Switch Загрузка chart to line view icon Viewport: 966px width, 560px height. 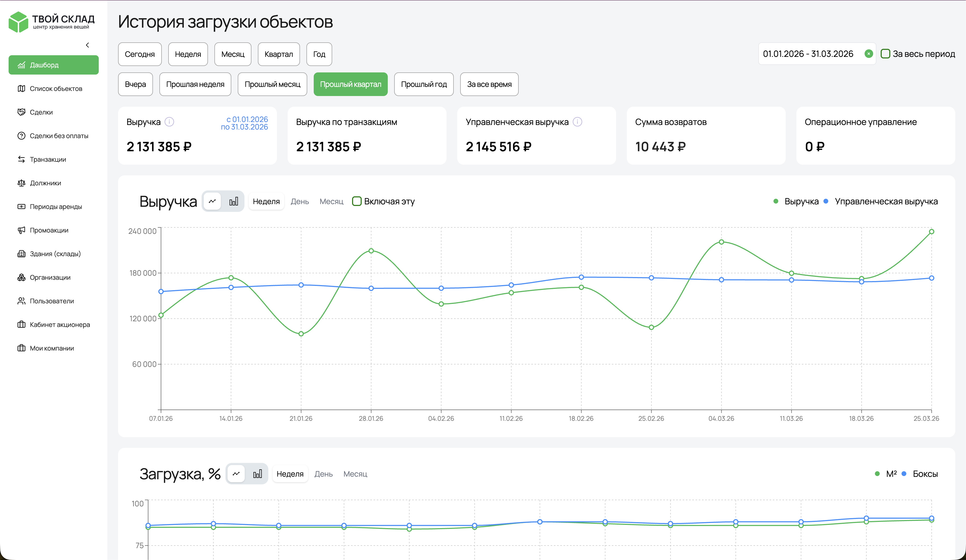click(x=236, y=474)
